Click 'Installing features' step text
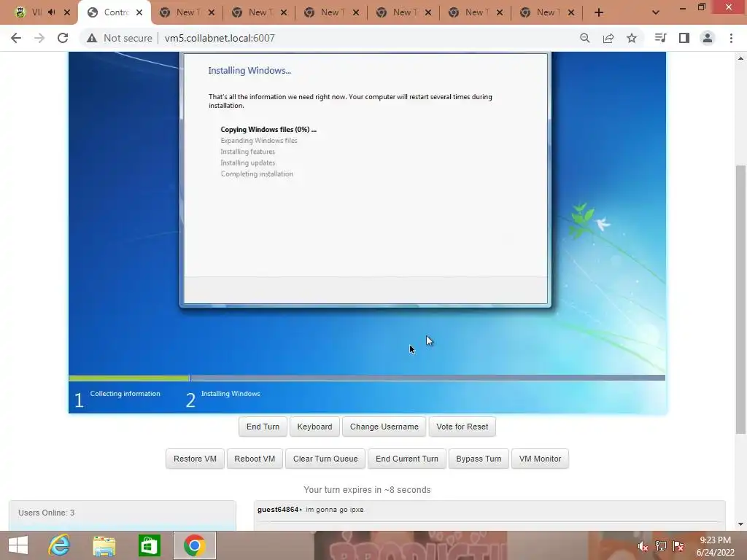Viewport: 747px width, 560px height. (248, 152)
